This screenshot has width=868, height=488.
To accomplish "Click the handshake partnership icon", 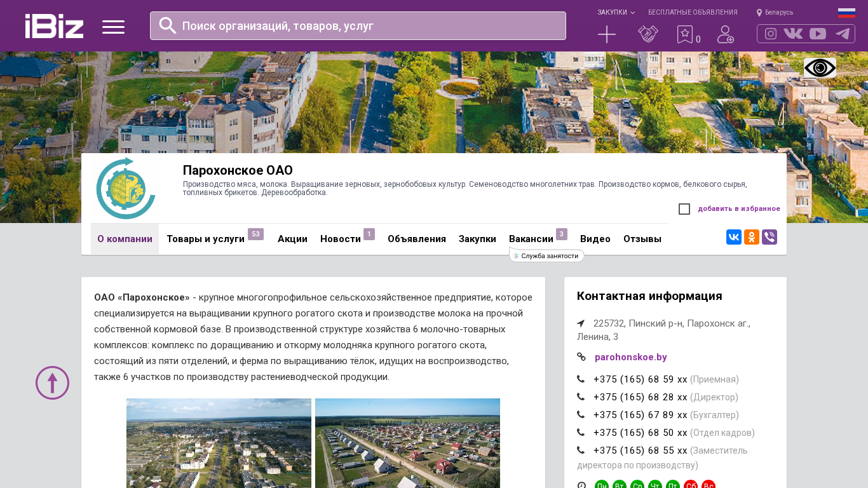I will pos(648,34).
